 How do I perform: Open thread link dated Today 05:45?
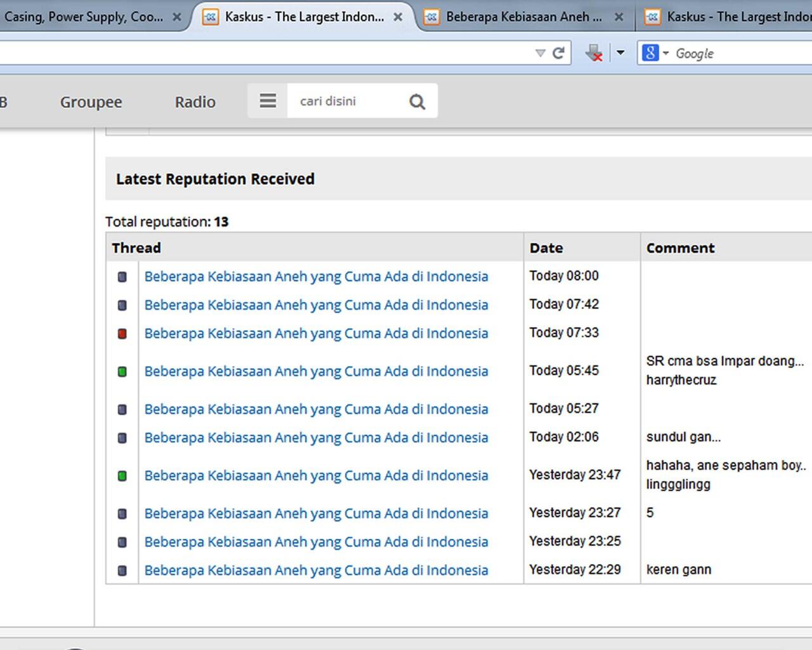[316, 371]
